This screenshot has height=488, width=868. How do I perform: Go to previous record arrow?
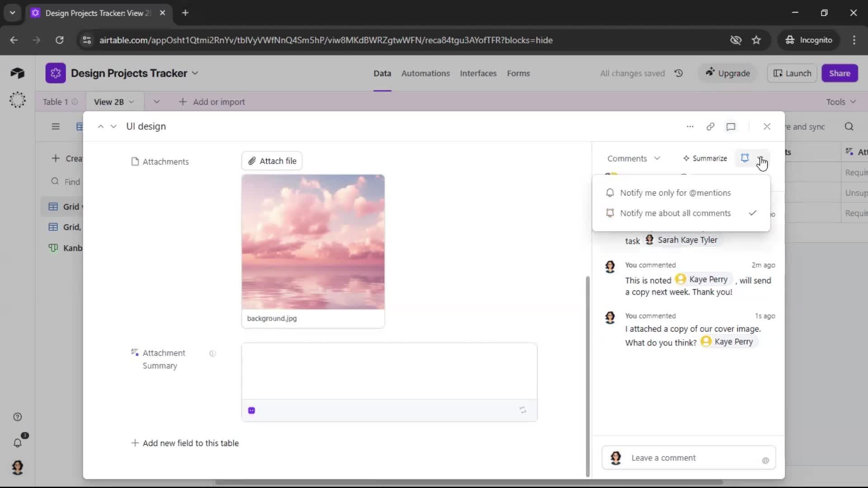click(x=100, y=127)
